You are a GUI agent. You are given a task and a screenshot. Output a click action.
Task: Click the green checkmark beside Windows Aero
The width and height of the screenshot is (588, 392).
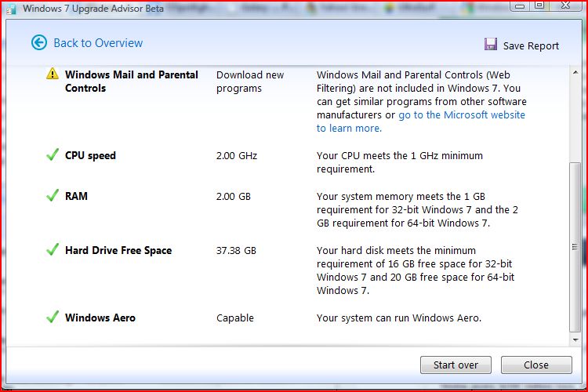[53, 318]
